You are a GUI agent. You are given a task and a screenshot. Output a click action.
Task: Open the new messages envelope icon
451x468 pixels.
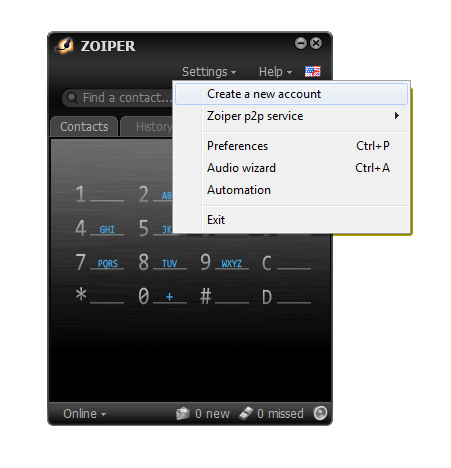[183, 414]
